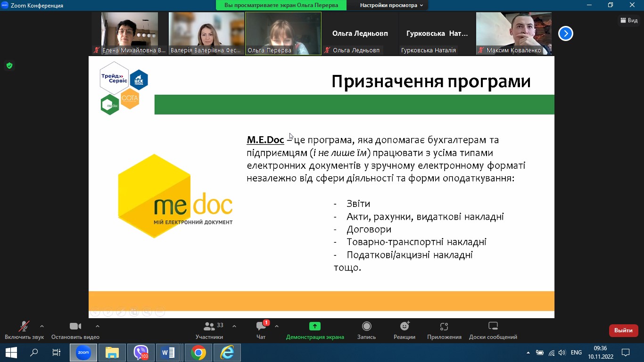Click the orange СОТА hexagon logo
644x362 pixels.
130,98
